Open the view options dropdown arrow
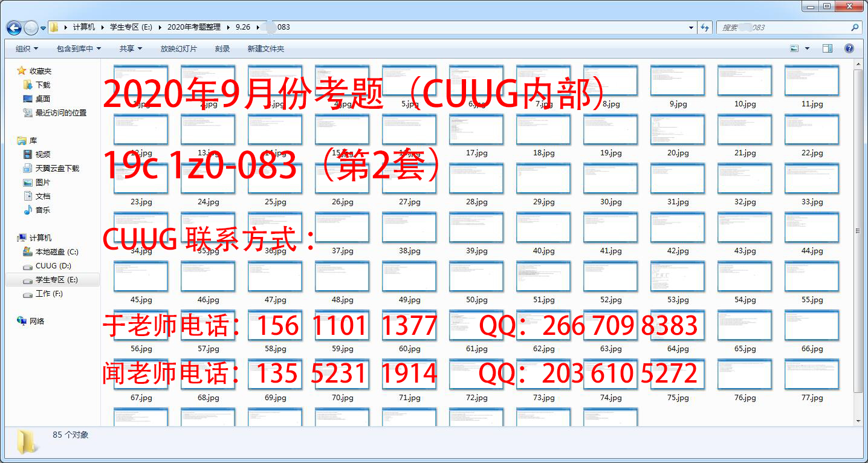Screen dimensions: 868x463 coord(807,48)
